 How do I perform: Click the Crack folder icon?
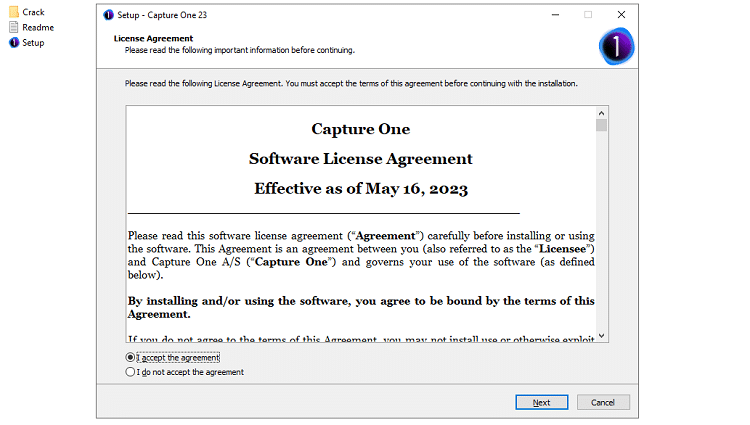tap(14, 12)
